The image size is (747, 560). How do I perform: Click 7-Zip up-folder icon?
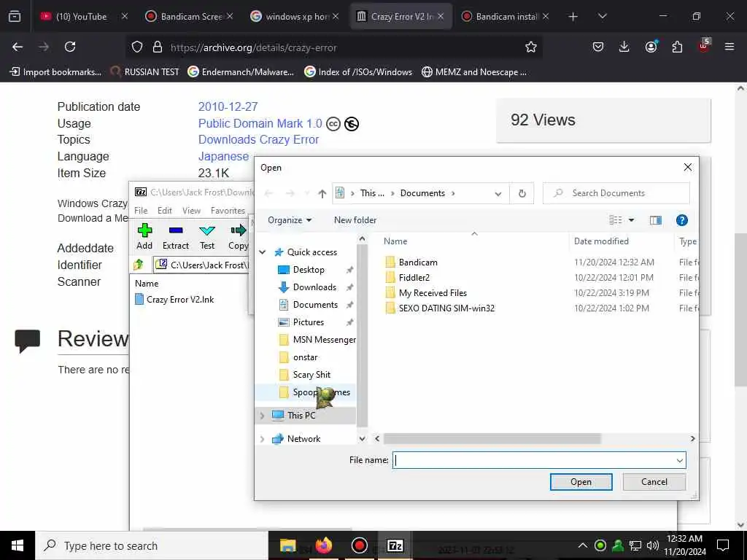click(139, 264)
